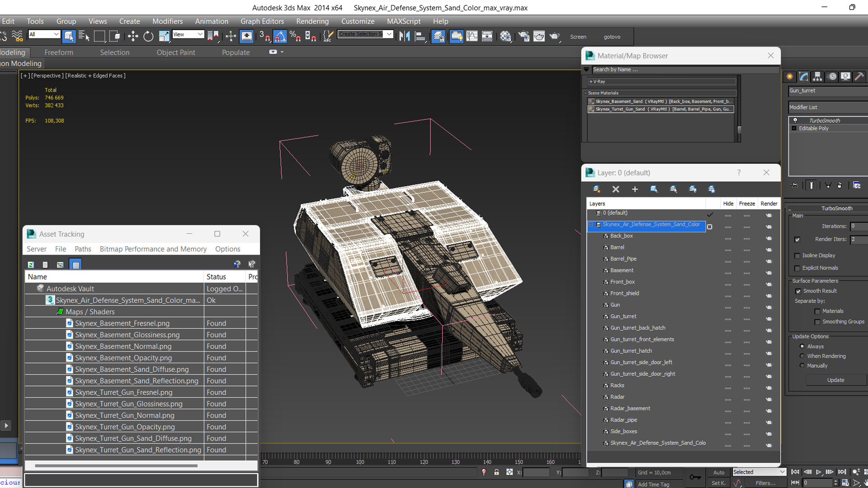Activate the Select Object tool
The height and width of the screenshot is (488, 868).
(69, 36)
